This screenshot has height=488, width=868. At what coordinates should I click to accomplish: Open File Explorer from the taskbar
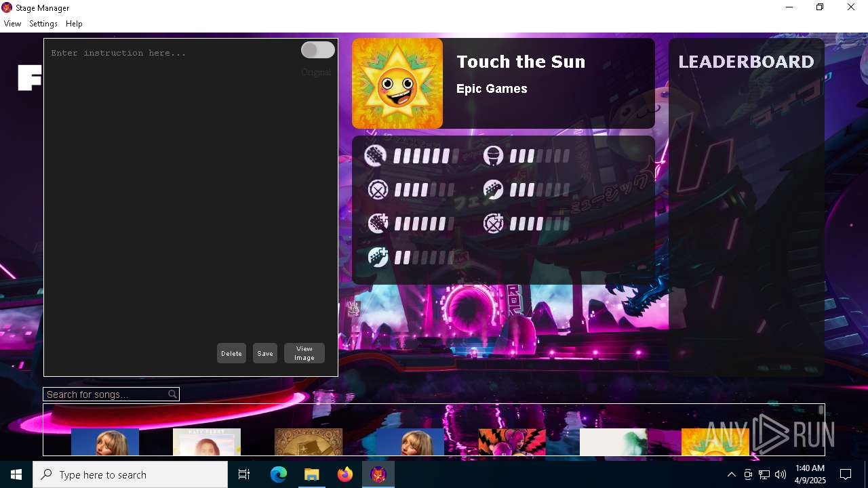(x=312, y=474)
